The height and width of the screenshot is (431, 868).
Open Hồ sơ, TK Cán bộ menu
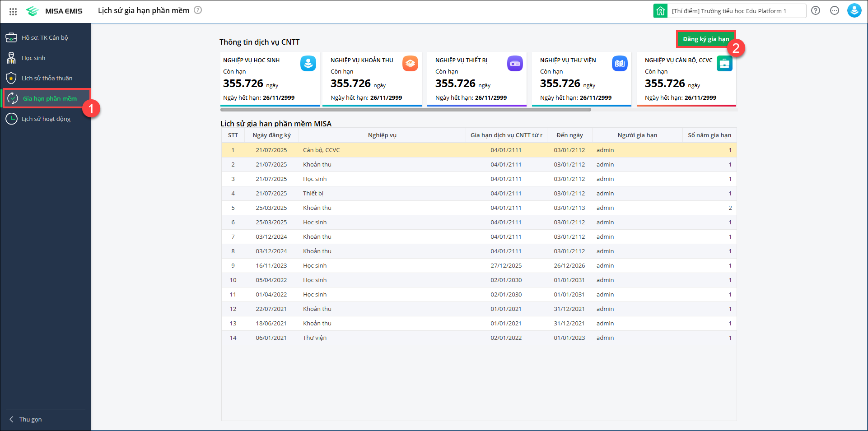coord(45,37)
